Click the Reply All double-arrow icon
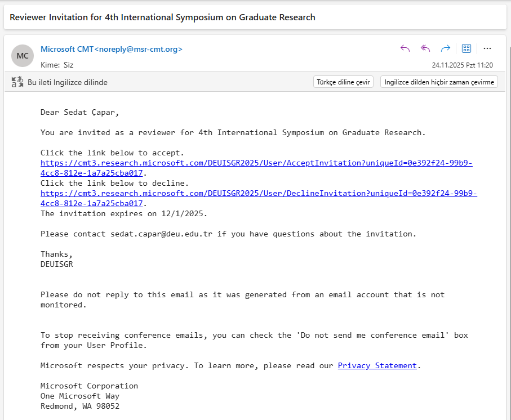Screen dimensions: 511x420 point(425,48)
